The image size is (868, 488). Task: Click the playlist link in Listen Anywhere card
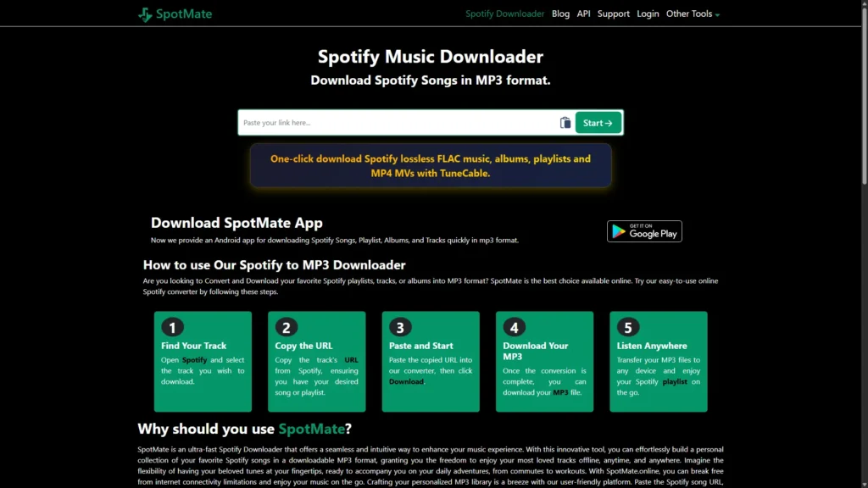point(674,382)
